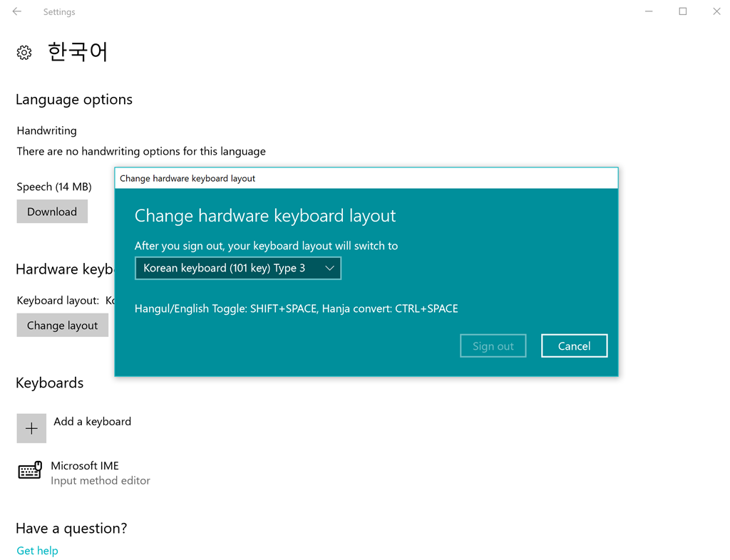
Task: Click the dialog title bar text
Action: click(x=187, y=179)
